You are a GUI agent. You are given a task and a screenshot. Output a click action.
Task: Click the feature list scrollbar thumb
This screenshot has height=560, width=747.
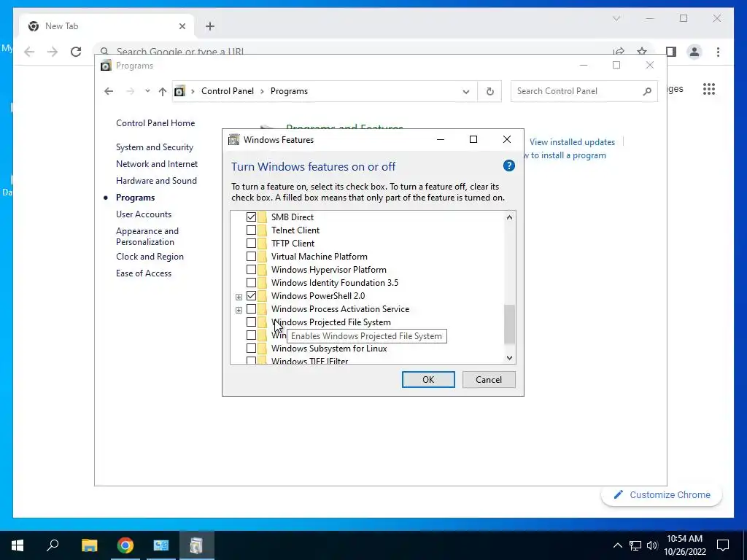pos(509,324)
